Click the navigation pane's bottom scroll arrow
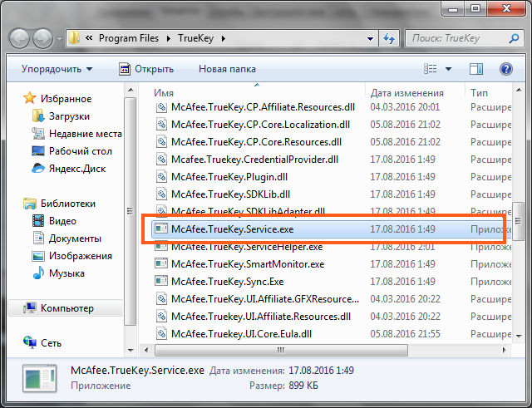The height and width of the screenshot is (408, 532). (x=131, y=350)
